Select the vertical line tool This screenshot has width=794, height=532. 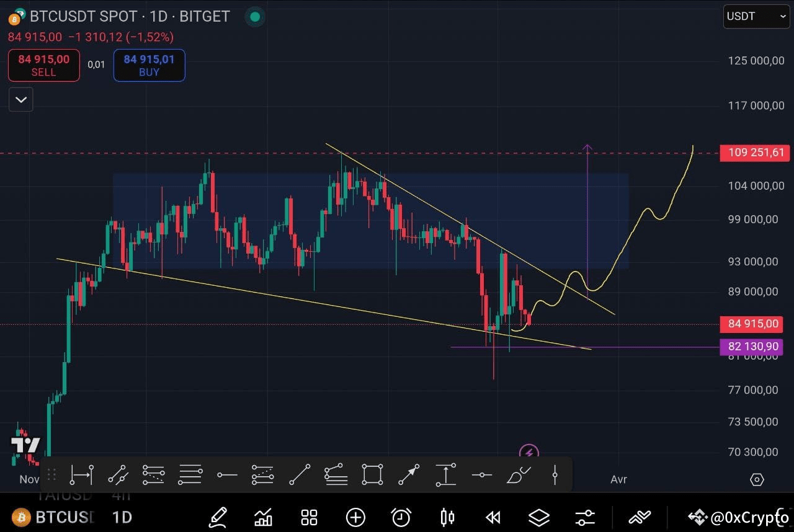point(555,475)
